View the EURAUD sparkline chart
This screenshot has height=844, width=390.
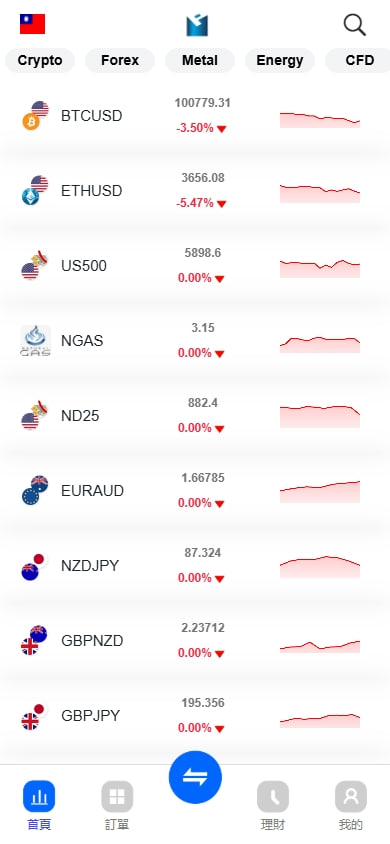click(320, 491)
